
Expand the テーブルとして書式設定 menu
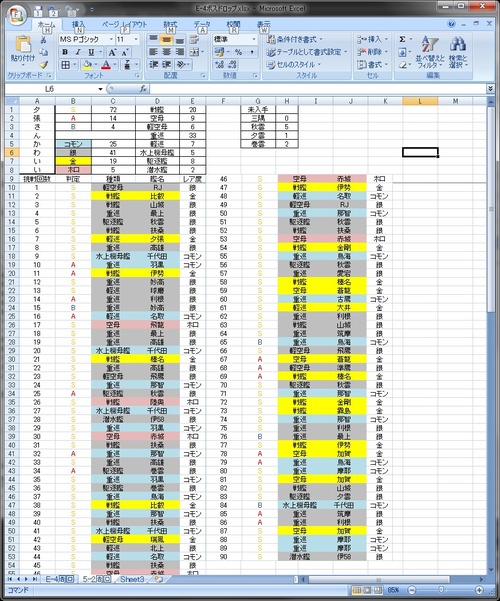[x=308, y=52]
